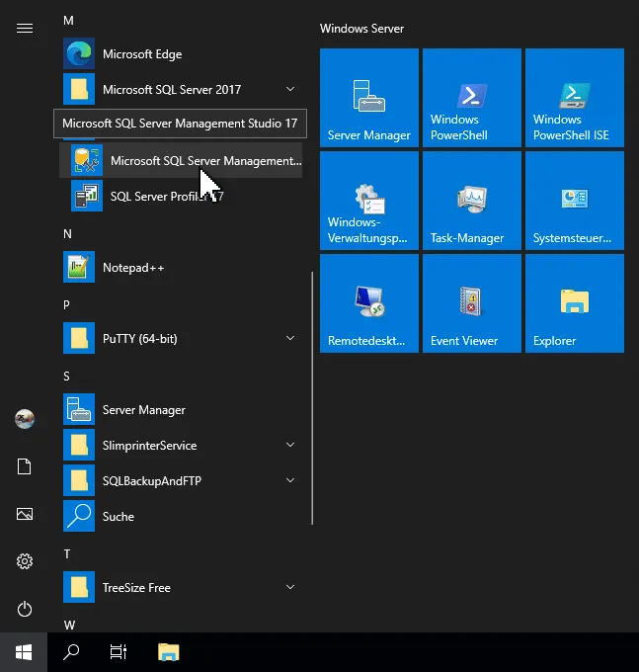Expand the TreeSize Free chevron
This screenshot has height=672, width=639.
[290, 587]
